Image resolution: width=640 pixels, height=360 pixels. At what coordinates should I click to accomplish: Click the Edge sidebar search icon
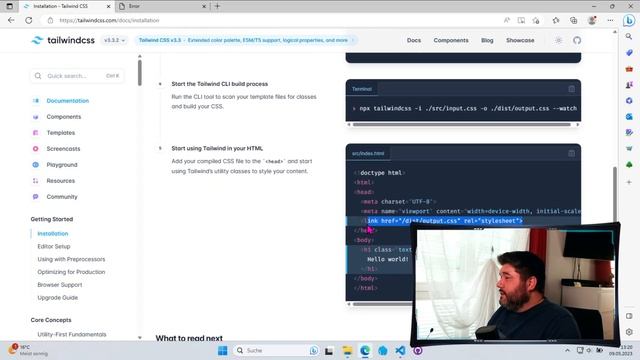point(629,37)
